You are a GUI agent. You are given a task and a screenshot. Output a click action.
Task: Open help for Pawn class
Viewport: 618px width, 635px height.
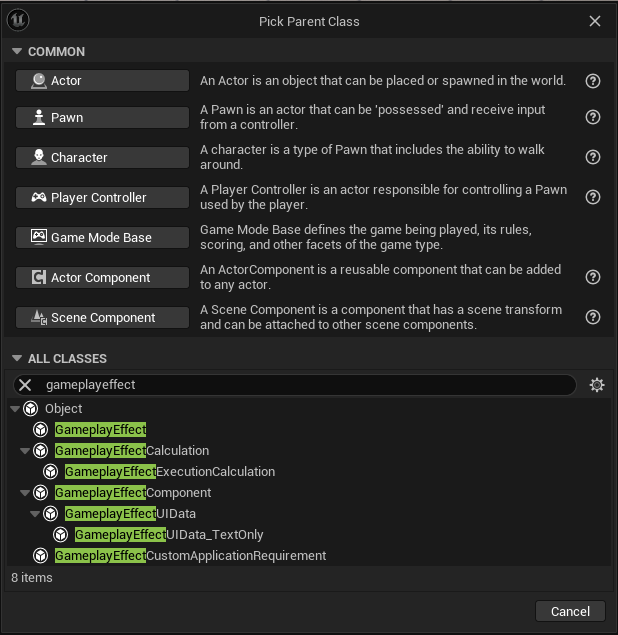pos(593,117)
